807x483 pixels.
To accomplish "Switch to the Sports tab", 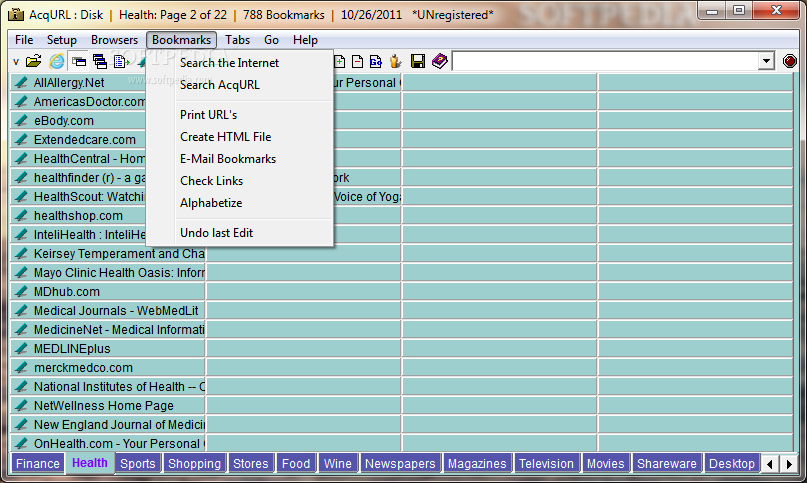I will [x=137, y=463].
